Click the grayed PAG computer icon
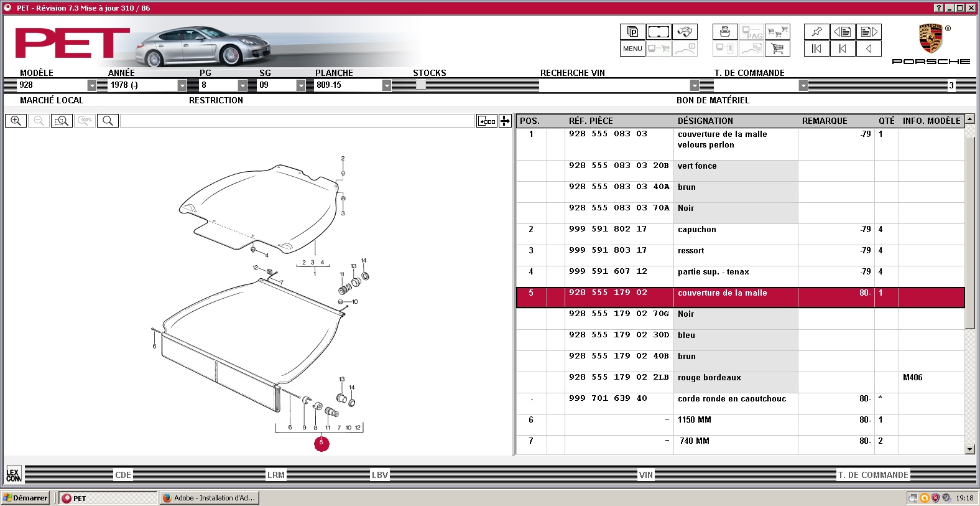The height and width of the screenshot is (506, 980). [x=751, y=32]
